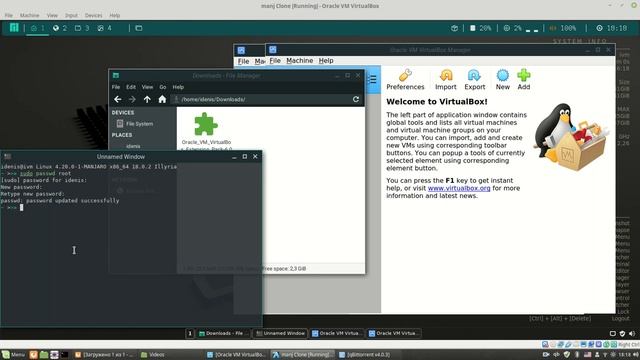The image size is (640, 360).
Task: Open the host outer window File menu
Action: (x=9, y=16)
